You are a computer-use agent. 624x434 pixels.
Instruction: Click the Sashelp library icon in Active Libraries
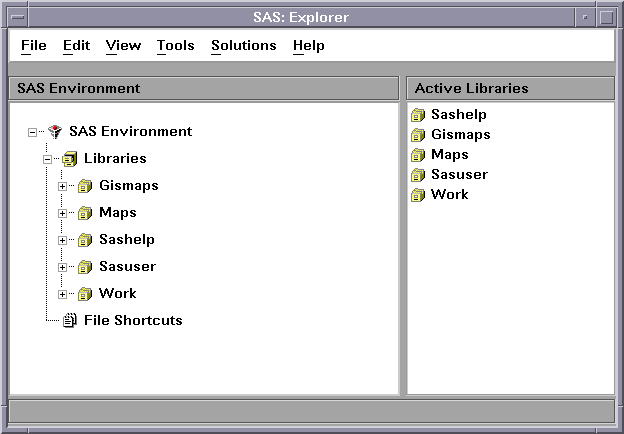pos(418,115)
